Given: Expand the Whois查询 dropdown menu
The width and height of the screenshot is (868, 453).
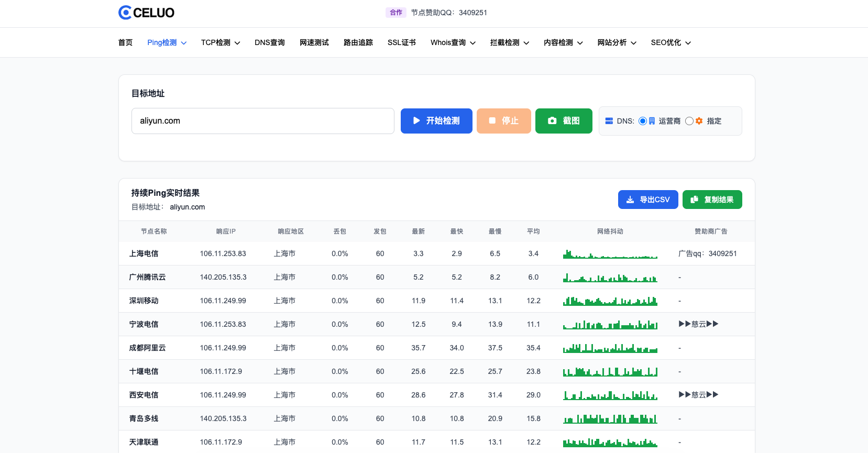Looking at the screenshot, I should [x=453, y=42].
